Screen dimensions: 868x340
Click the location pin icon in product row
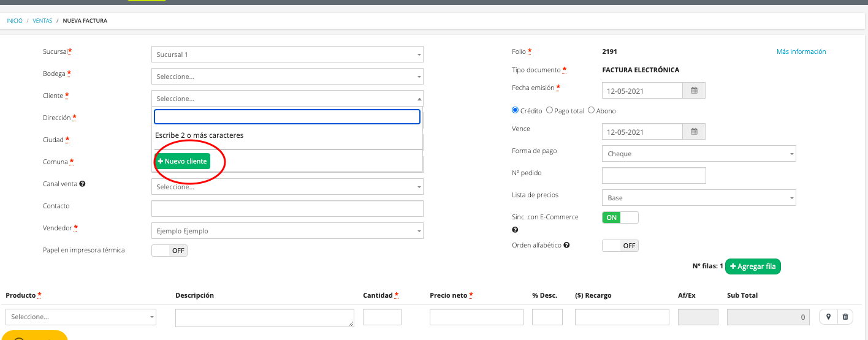point(828,317)
